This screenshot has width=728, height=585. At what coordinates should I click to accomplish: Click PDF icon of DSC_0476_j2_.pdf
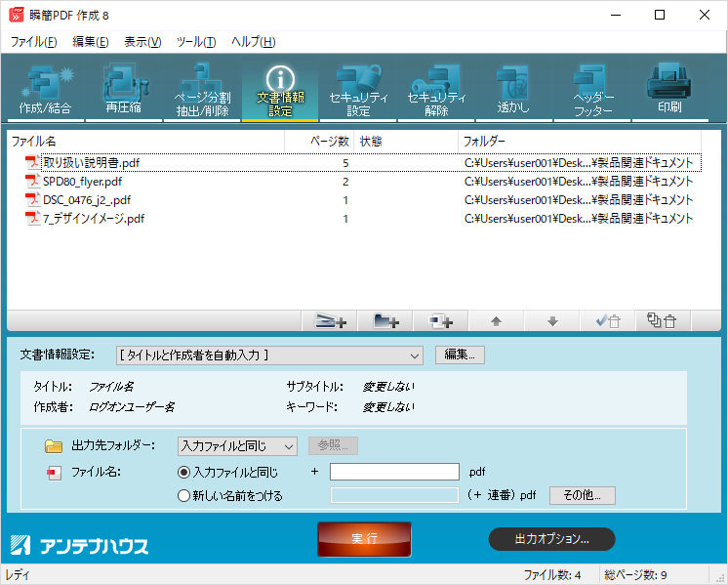click(x=32, y=200)
